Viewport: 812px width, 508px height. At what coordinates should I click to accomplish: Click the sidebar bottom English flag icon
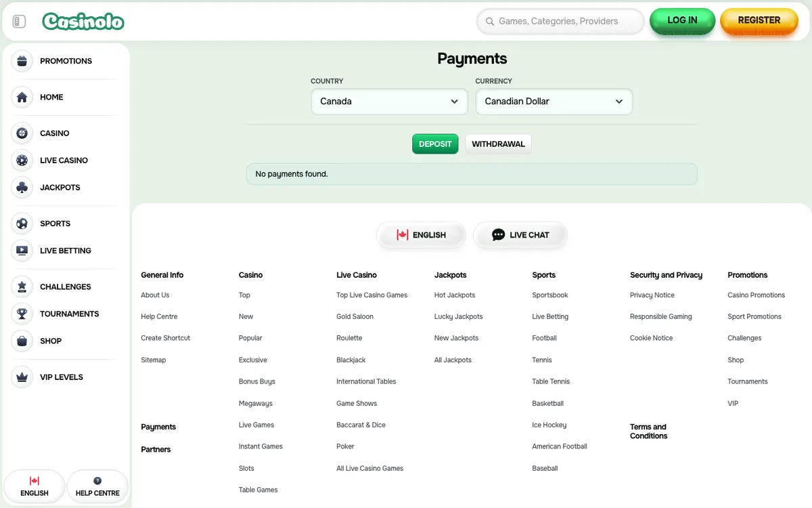pos(35,481)
